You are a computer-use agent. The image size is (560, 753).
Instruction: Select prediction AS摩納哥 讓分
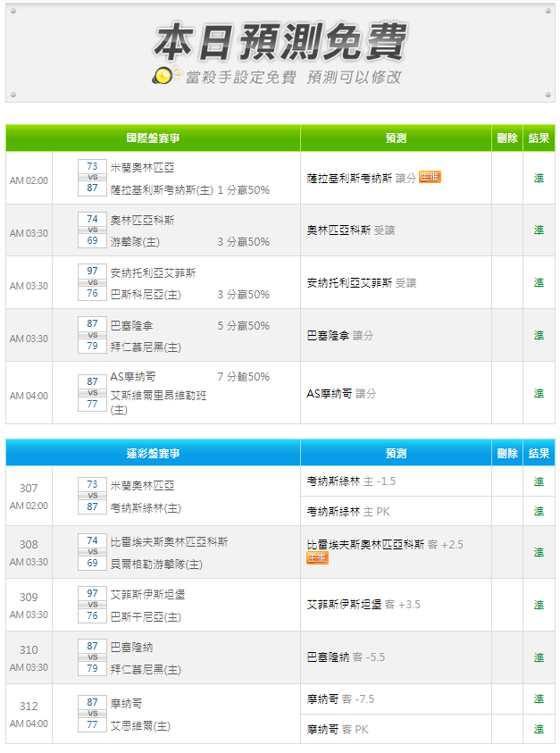(x=341, y=394)
